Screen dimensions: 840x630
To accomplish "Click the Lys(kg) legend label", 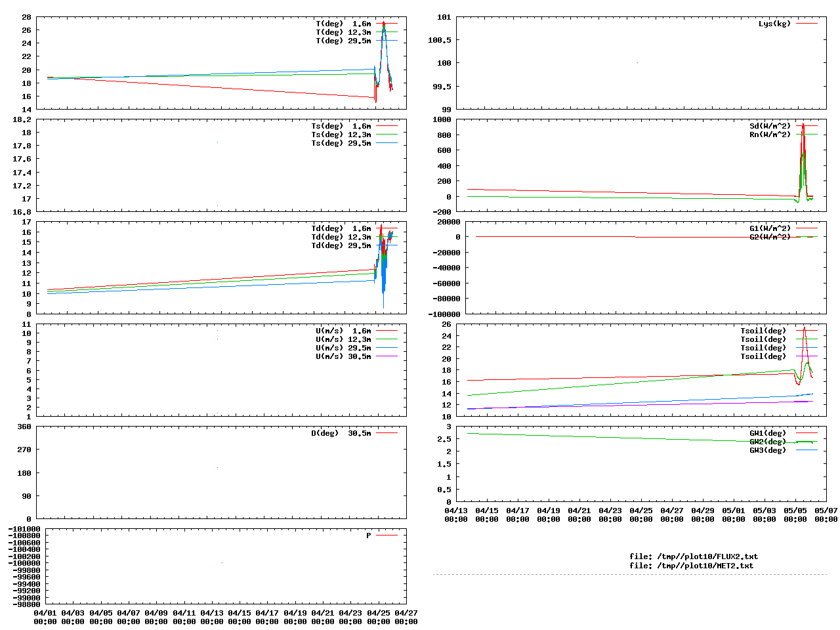I will 775,24.
